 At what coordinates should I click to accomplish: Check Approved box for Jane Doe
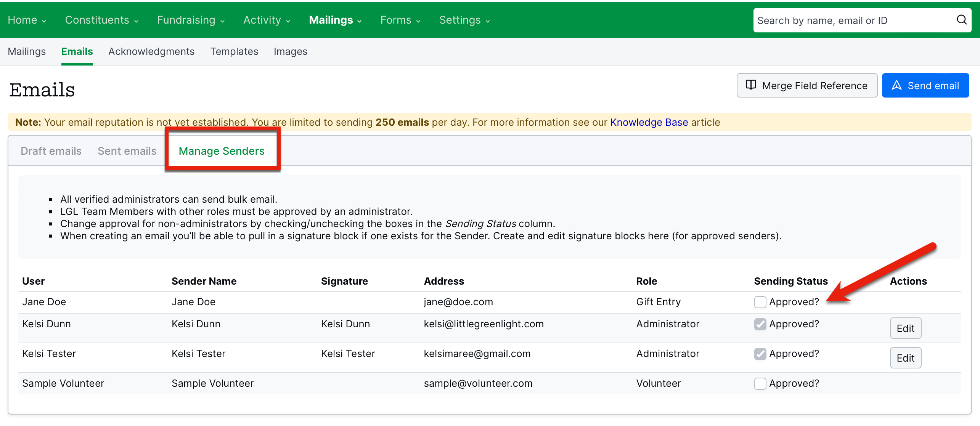click(760, 302)
